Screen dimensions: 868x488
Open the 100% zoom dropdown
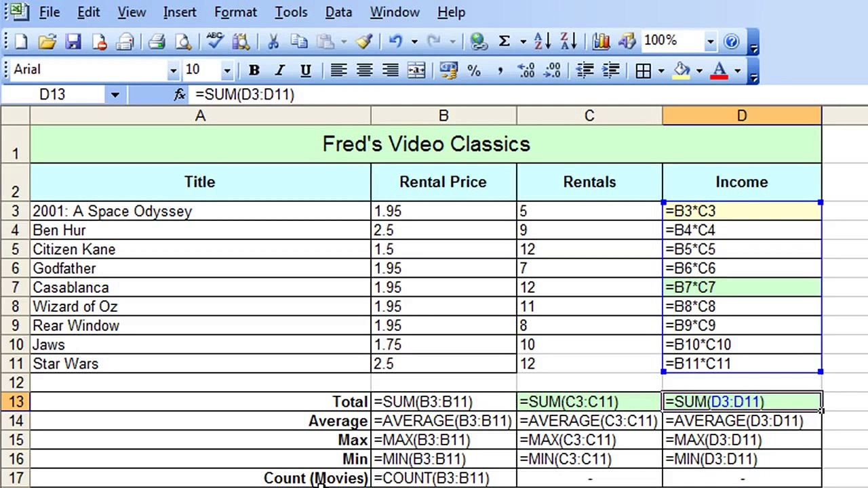(710, 42)
